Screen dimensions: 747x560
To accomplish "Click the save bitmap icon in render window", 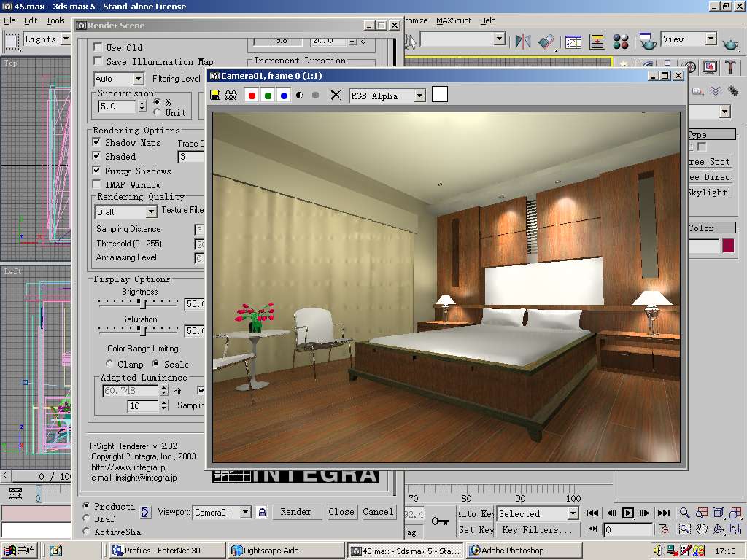I will tap(215, 96).
